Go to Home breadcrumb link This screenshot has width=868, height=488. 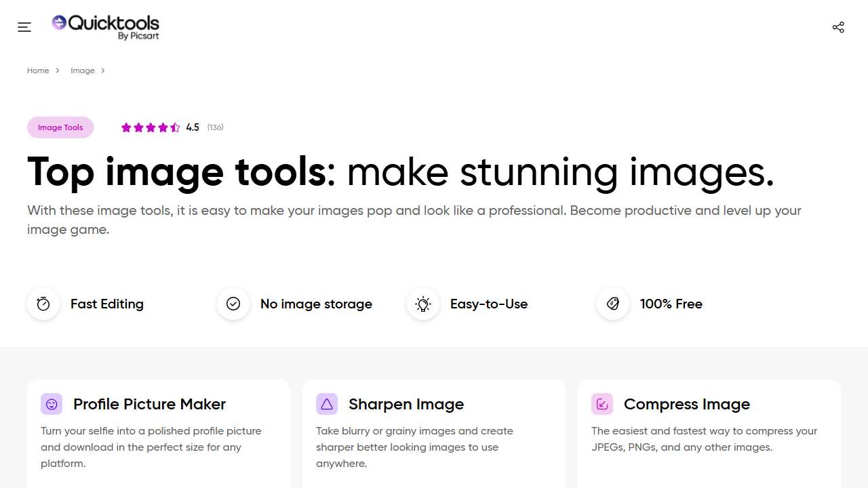coord(38,70)
